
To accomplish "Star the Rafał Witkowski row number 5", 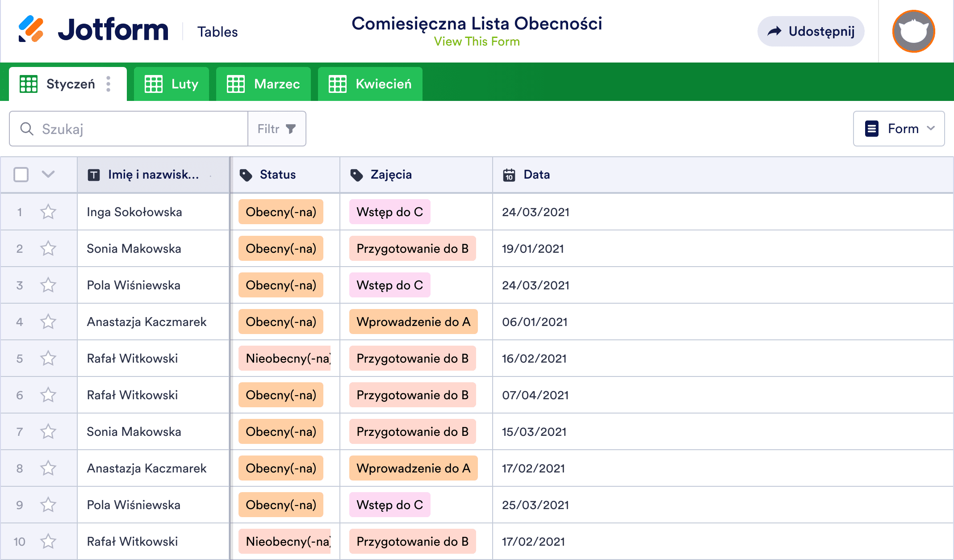I will click(48, 358).
